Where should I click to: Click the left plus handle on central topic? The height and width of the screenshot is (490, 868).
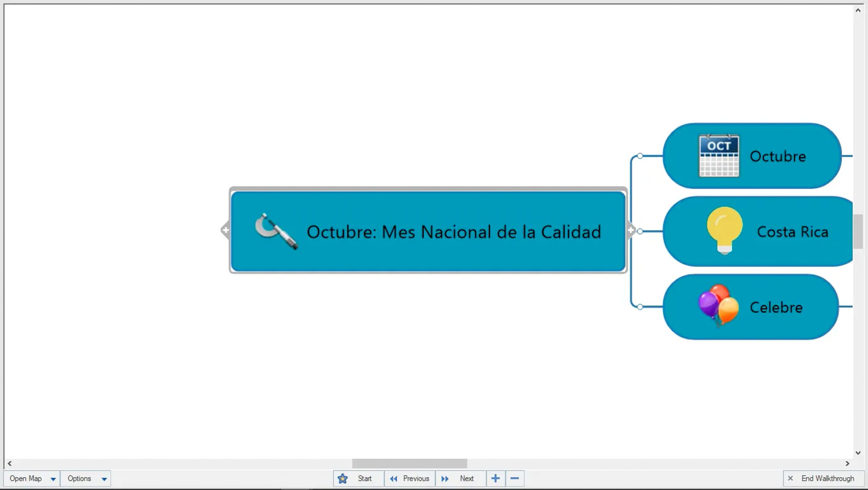coord(225,230)
